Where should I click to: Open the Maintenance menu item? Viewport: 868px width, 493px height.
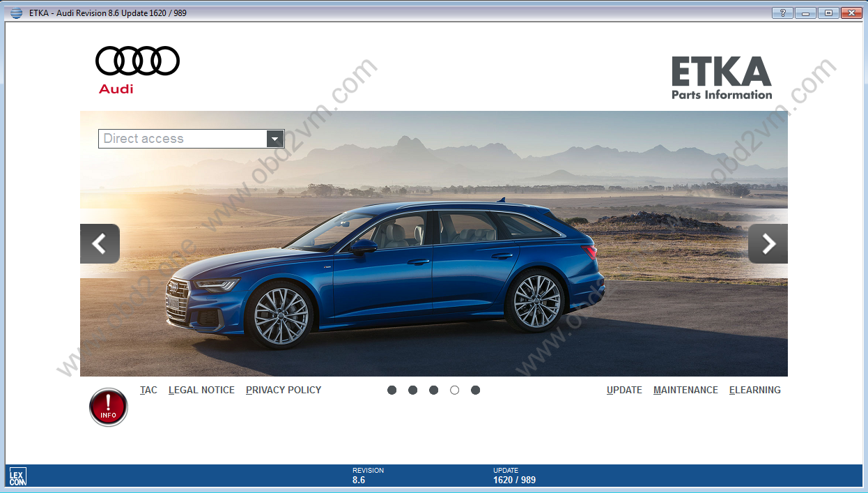pos(685,390)
